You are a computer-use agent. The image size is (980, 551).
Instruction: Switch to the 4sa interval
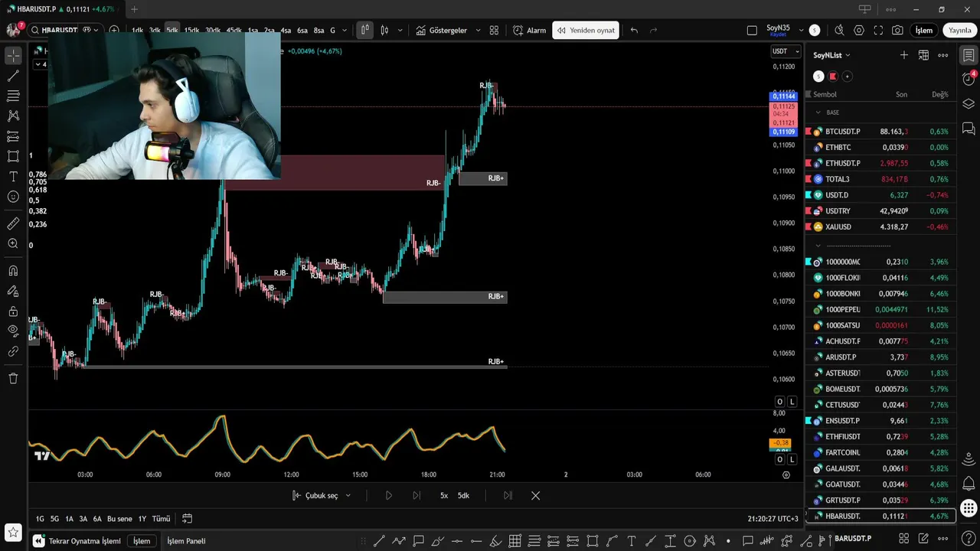pos(286,31)
